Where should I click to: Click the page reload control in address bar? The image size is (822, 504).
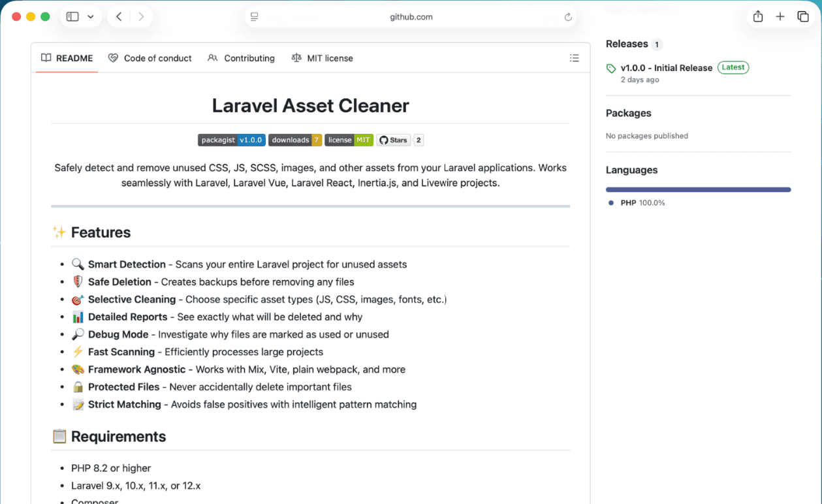[x=568, y=17]
